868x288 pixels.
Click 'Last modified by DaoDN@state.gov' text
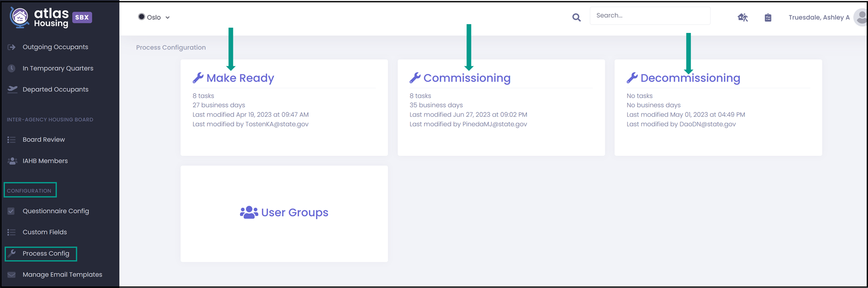[681, 124]
